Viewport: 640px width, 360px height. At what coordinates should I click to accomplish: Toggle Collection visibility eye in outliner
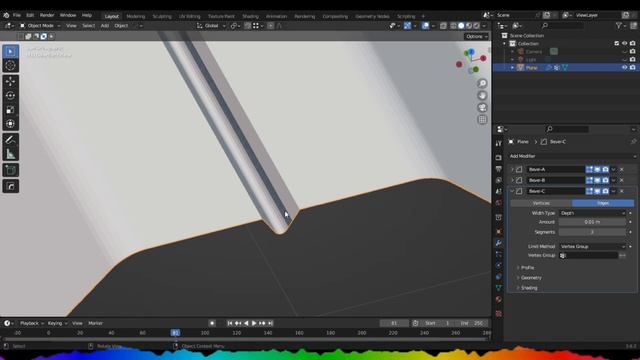coord(624,44)
